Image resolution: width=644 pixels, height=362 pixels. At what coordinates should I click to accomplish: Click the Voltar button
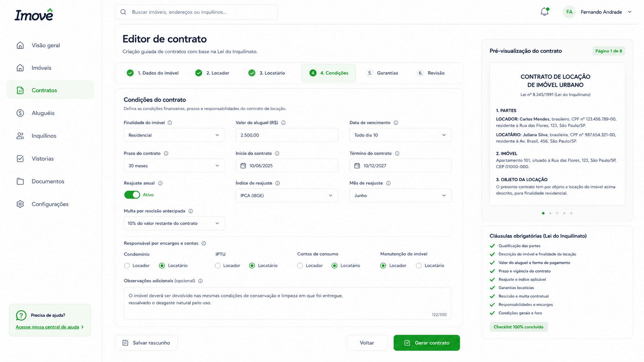[x=367, y=343]
